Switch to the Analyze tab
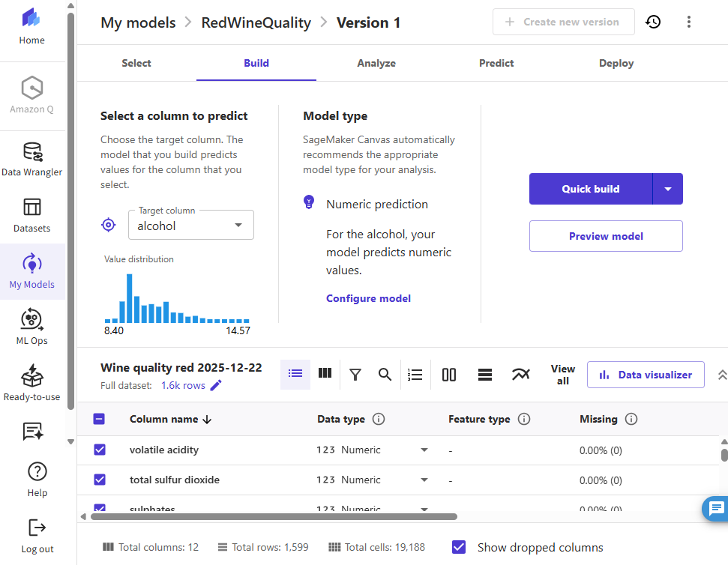Screen dimensions: 728x565 tap(376, 63)
